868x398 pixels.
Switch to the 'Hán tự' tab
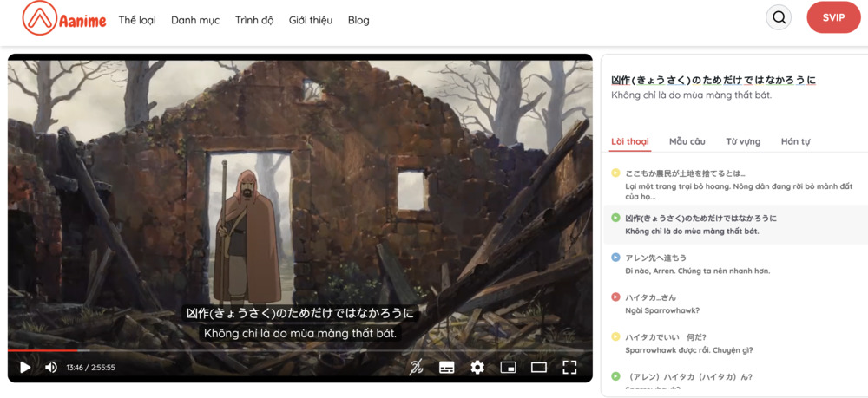coord(795,141)
